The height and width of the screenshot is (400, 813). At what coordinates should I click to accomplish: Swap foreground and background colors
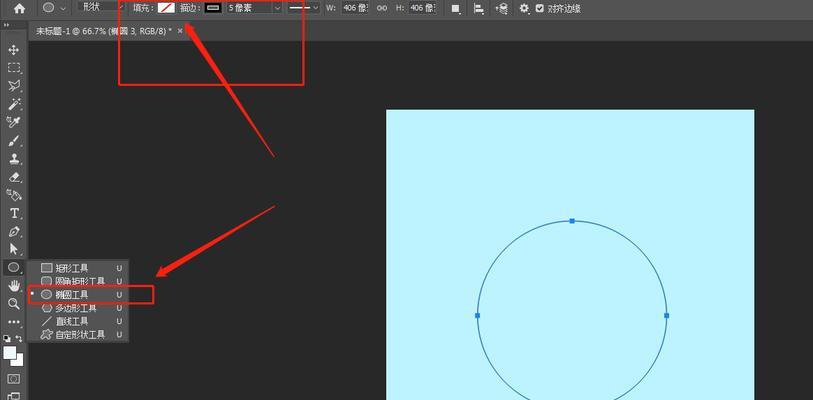(19, 338)
